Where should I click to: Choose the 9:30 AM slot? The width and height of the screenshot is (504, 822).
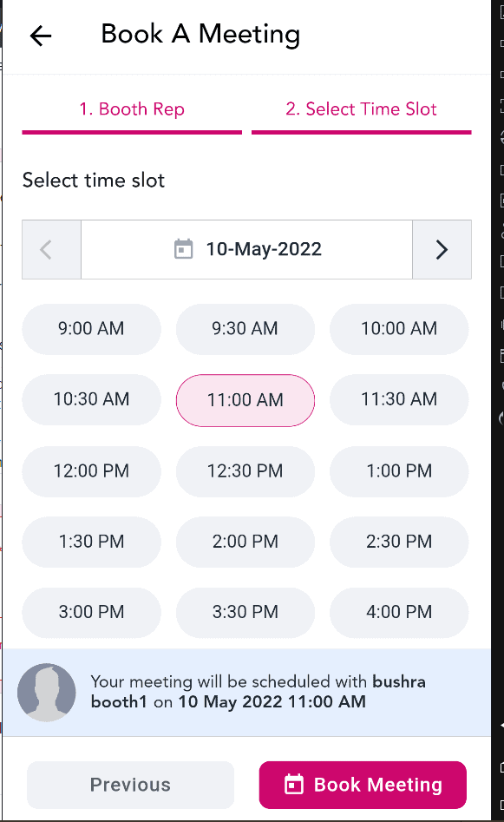[x=245, y=329]
